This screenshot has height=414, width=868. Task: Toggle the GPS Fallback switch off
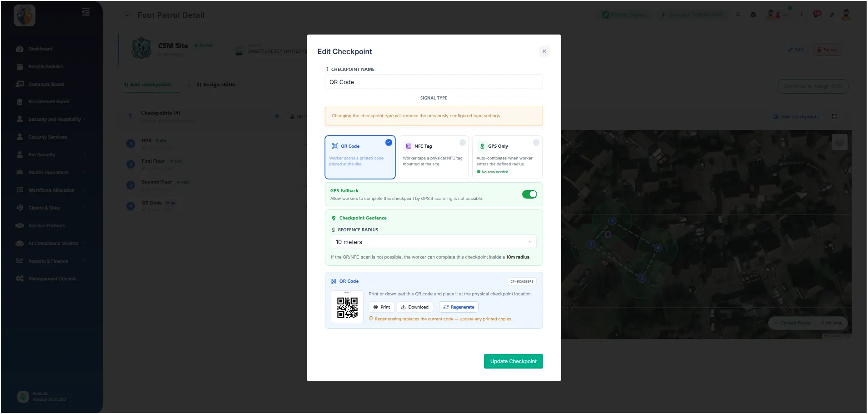[x=529, y=195]
